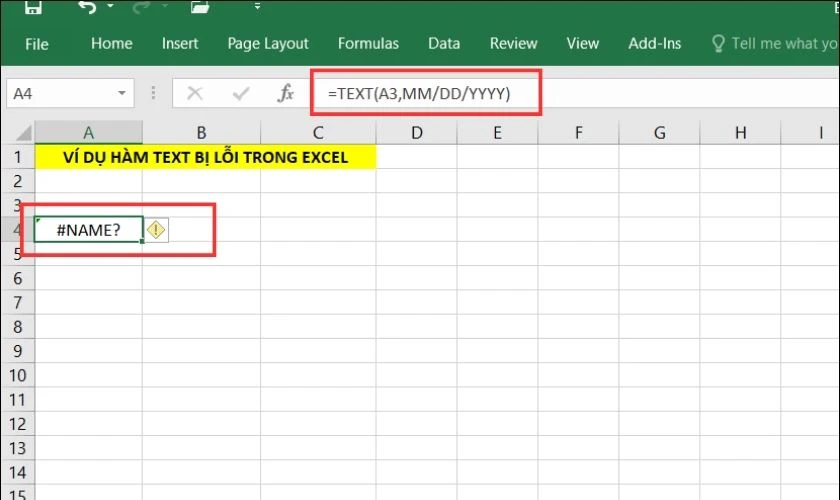This screenshot has height=500, width=840.
Task: Select row 14 header
Action: pos(18,473)
